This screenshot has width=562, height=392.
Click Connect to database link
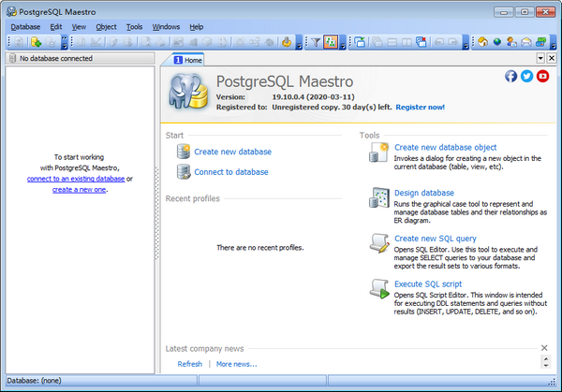click(230, 172)
